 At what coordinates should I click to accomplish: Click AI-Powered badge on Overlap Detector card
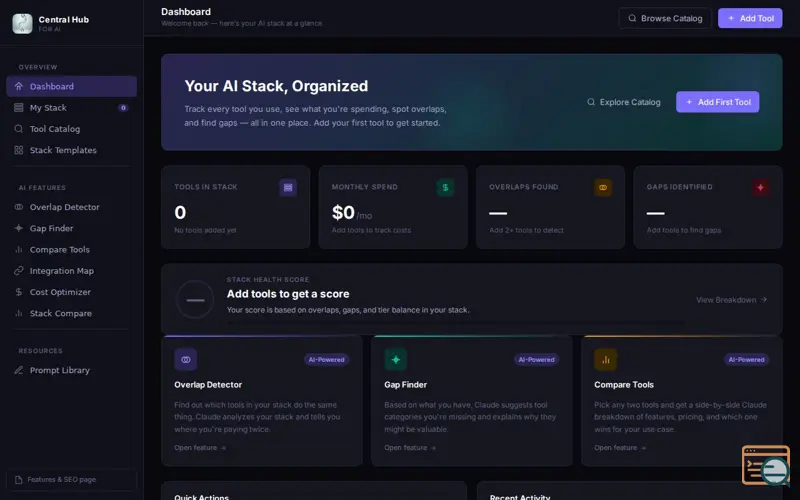[327, 360]
